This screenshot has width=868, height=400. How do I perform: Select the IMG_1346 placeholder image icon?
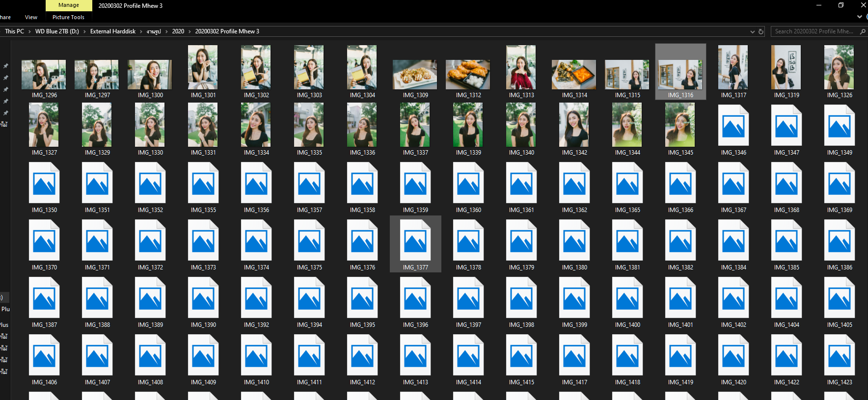tap(733, 126)
